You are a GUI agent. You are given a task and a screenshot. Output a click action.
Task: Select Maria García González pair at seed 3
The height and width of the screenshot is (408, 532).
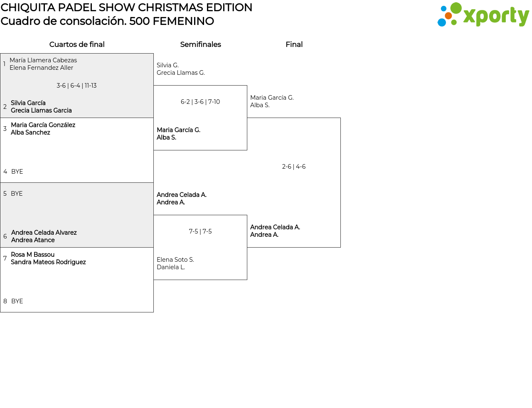pyautogui.click(x=43, y=129)
